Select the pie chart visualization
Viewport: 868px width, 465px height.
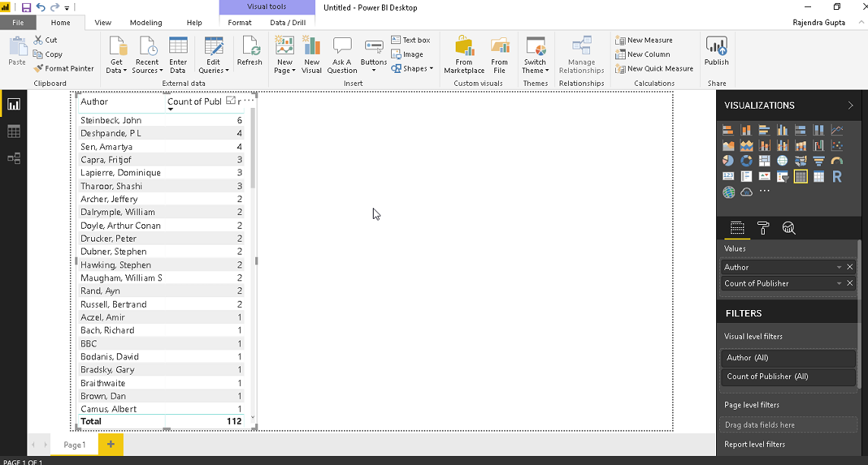click(x=728, y=160)
